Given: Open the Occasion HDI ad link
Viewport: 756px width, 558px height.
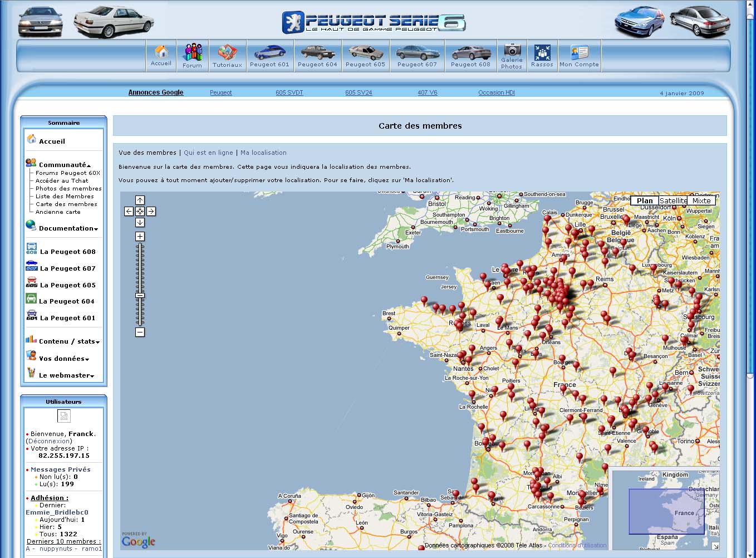Looking at the screenshot, I should click(x=497, y=92).
